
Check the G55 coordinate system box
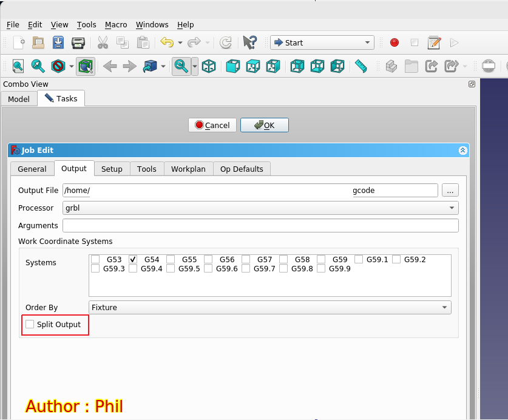coord(171,259)
